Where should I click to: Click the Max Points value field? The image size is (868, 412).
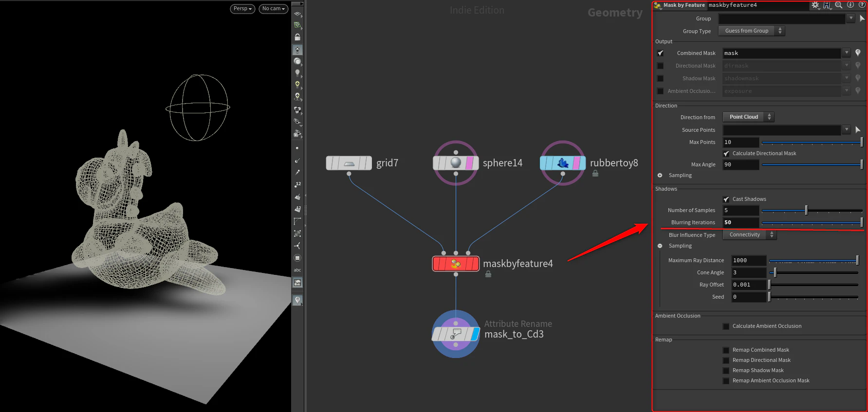tap(740, 142)
